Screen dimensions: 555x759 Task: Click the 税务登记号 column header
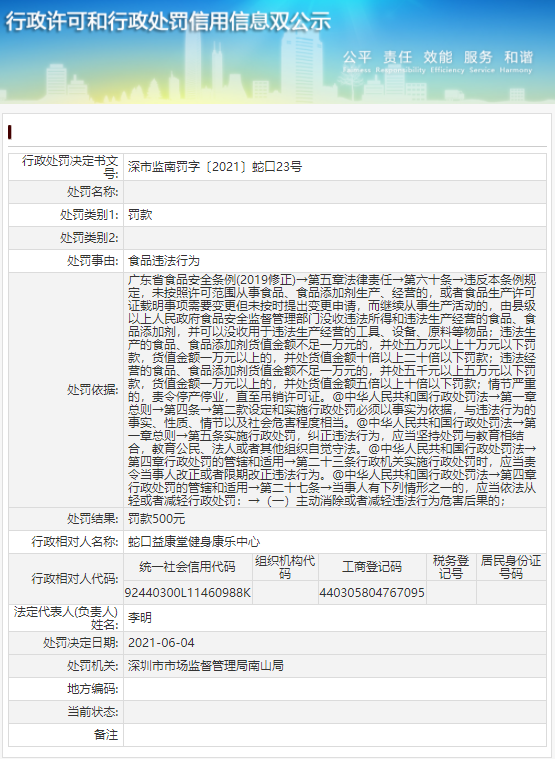click(451, 567)
